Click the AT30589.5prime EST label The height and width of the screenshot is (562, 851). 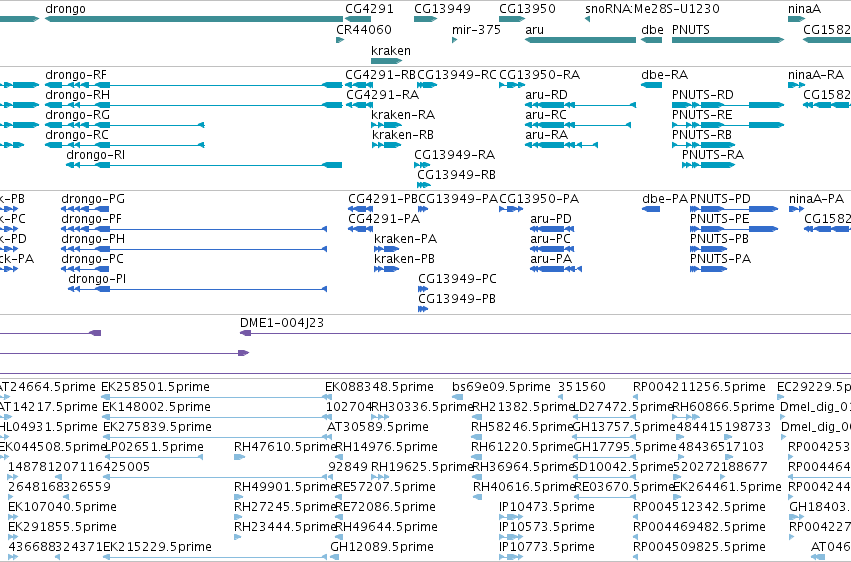point(378,427)
